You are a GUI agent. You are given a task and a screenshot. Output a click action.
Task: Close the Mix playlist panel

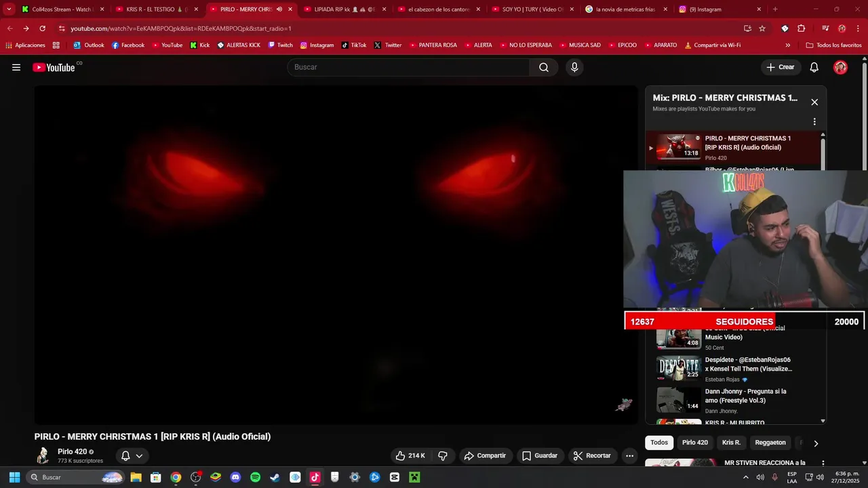click(x=814, y=102)
